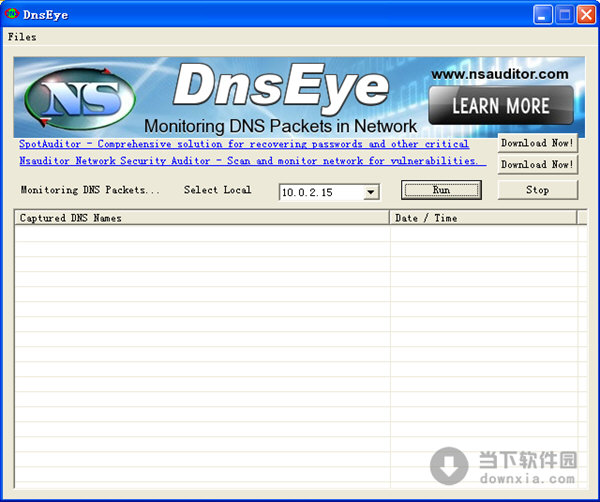Open the www.nsauditor.com banner address
The height and width of the screenshot is (502, 600).
coord(499,74)
